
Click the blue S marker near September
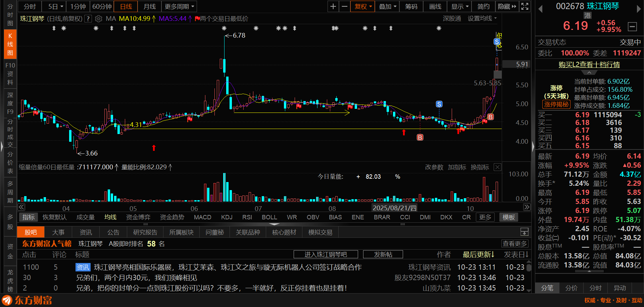pos(439,104)
